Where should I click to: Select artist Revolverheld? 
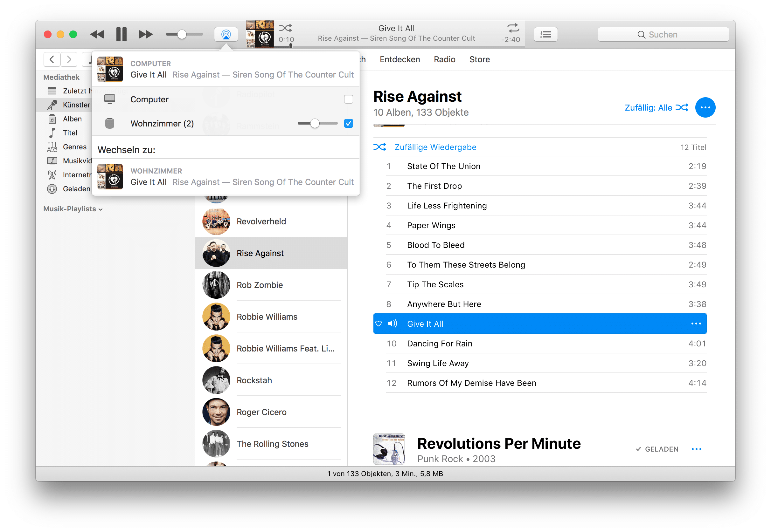coord(271,221)
